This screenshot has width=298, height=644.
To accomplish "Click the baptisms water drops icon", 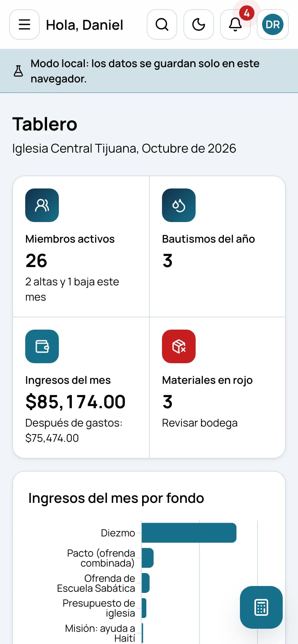I will point(179,205).
